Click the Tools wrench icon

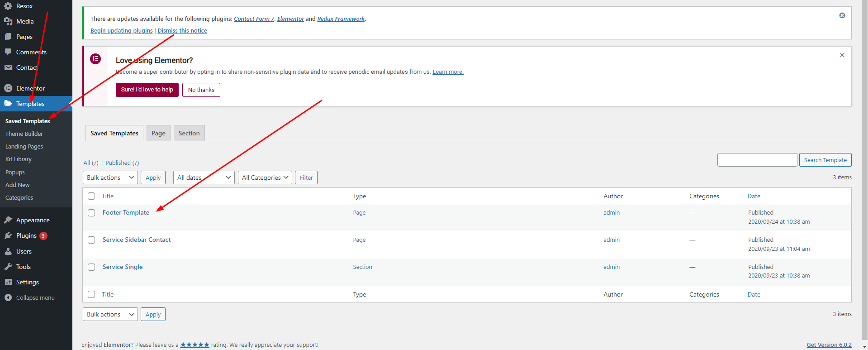point(8,267)
